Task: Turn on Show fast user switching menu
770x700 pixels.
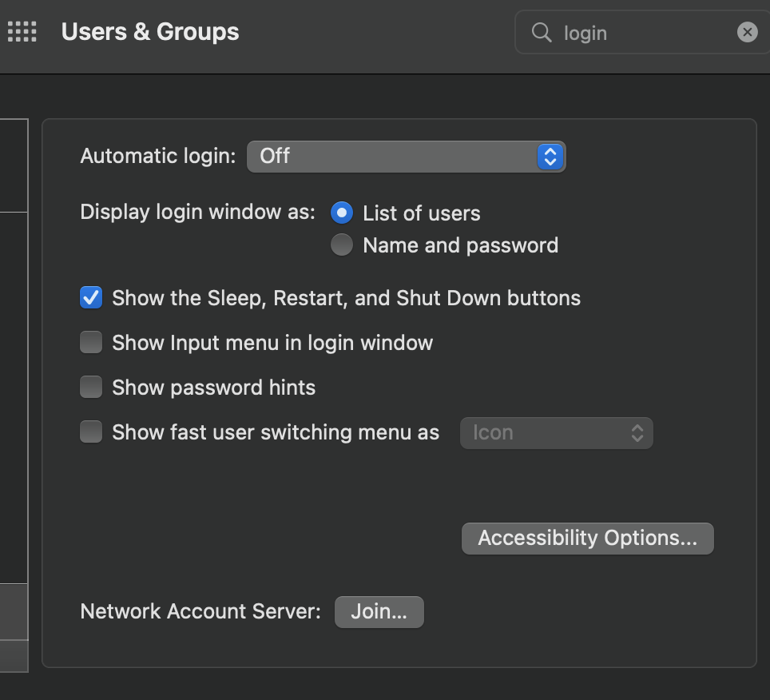Action: click(91, 432)
